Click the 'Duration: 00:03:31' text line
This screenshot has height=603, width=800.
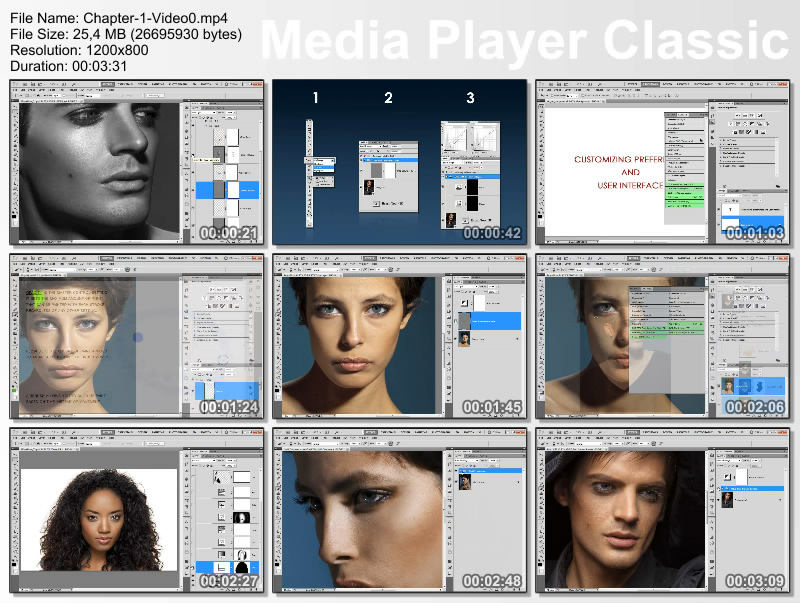click(x=68, y=66)
